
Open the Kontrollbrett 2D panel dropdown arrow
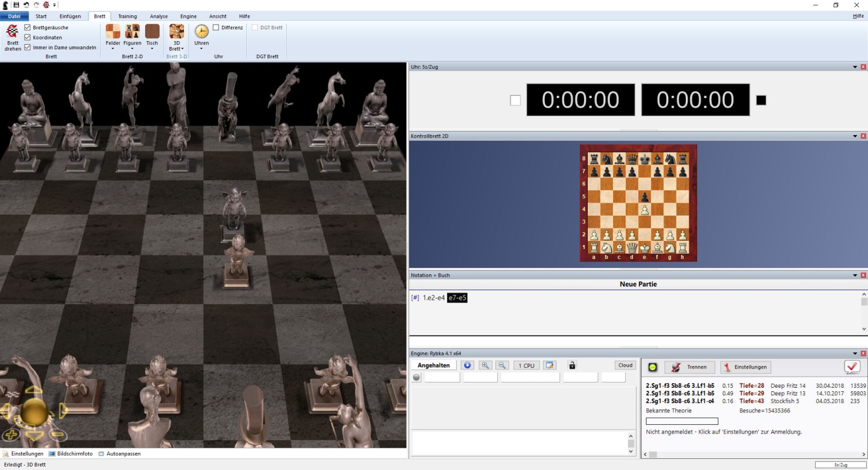point(855,136)
